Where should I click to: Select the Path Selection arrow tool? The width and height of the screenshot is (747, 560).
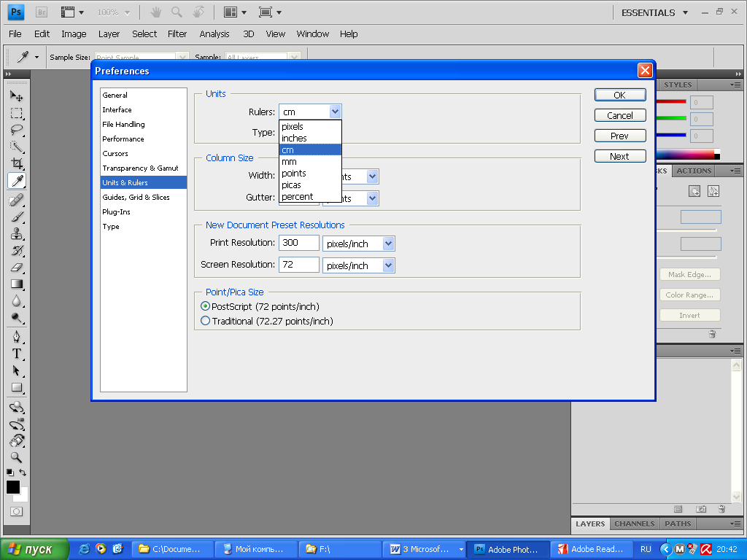(x=17, y=370)
